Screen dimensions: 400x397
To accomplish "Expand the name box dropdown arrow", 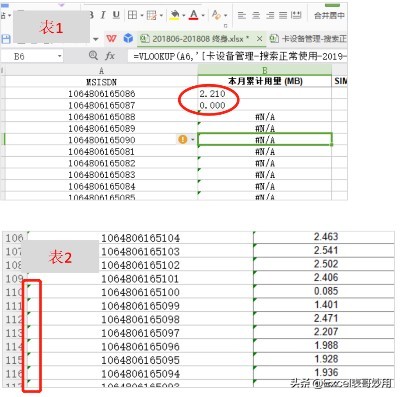I will click(x=59, y=56).
